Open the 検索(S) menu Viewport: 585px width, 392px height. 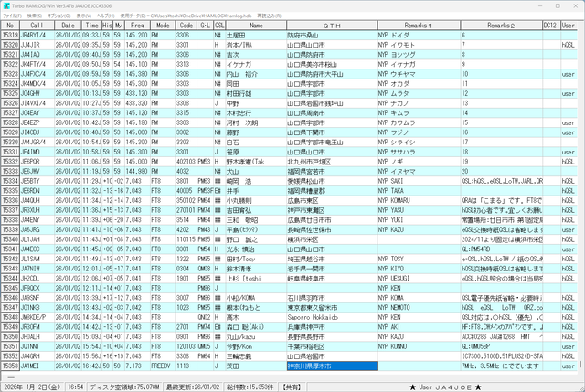click(35, 16)
